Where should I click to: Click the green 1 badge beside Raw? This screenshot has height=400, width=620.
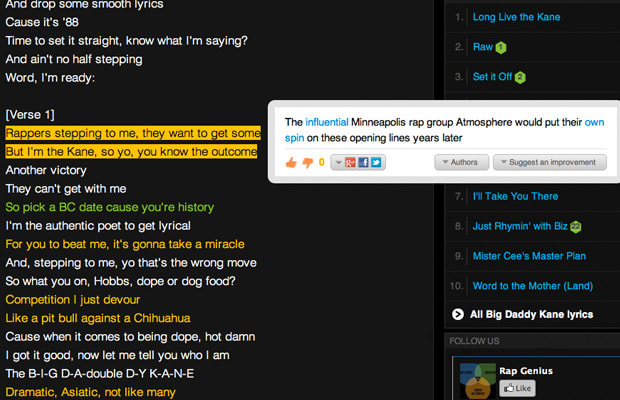501,47
